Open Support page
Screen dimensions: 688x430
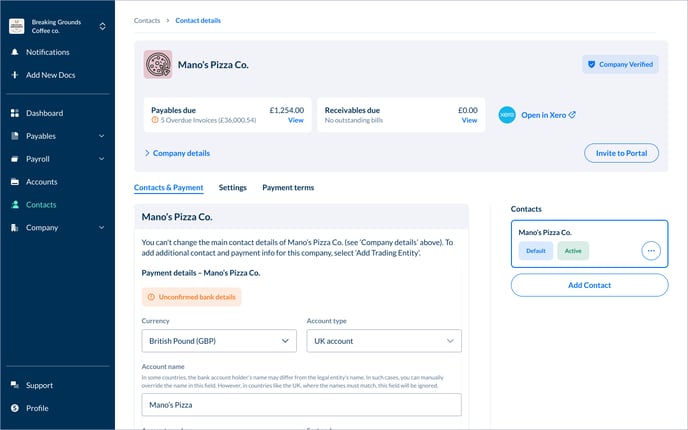click(x=39, y=385)
